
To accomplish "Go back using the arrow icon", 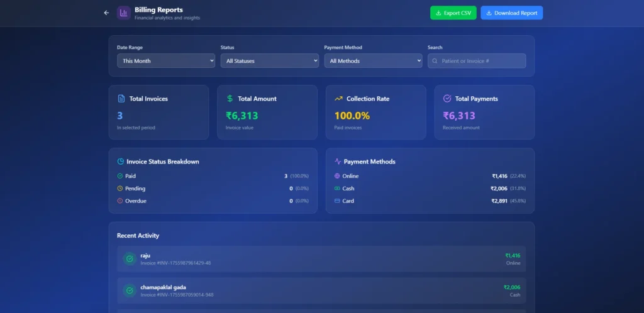I will [106, 13].
